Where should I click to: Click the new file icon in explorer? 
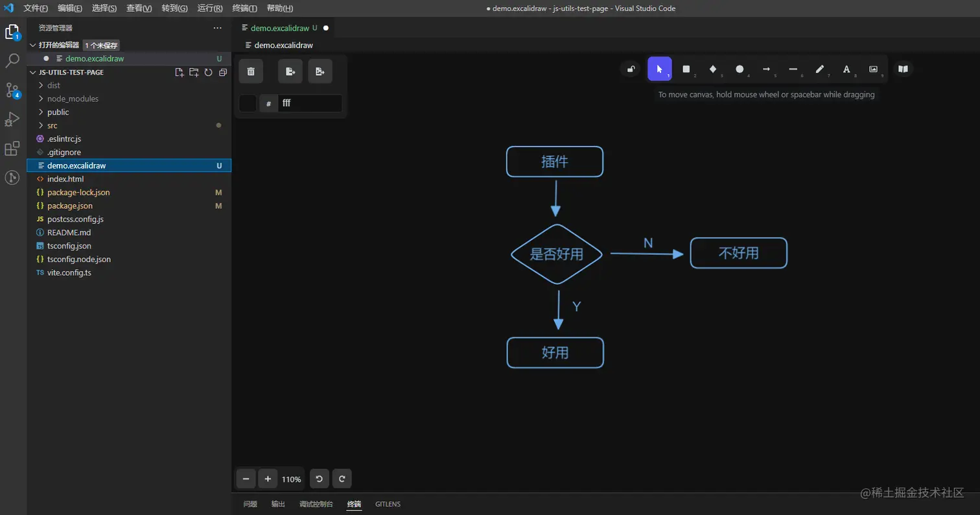point(180,73)
